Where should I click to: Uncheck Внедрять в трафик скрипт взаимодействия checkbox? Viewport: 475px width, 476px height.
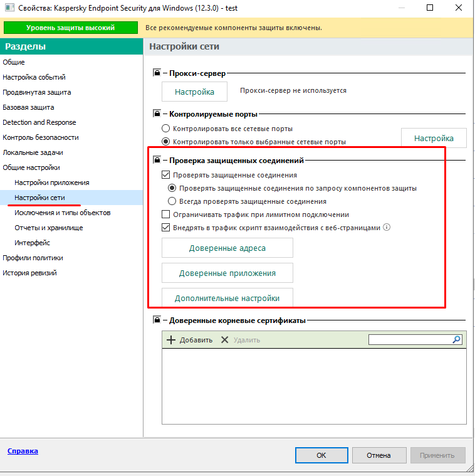click(x=165, y=228)
